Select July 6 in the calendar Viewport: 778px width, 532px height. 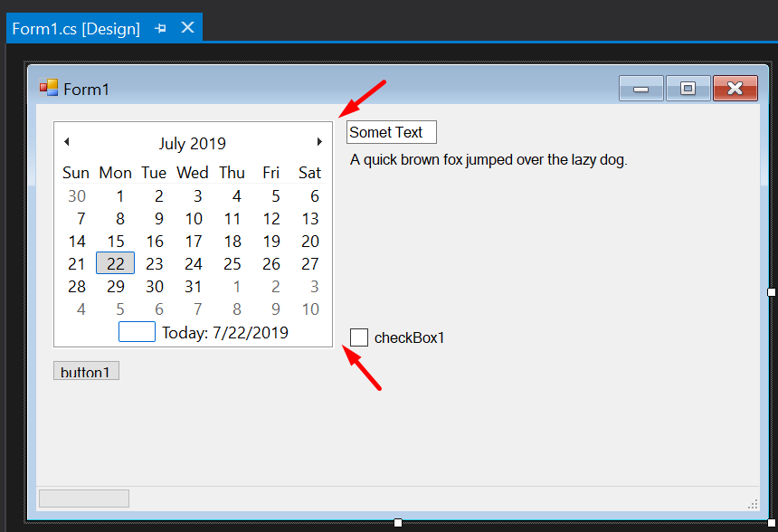[315, 196]
